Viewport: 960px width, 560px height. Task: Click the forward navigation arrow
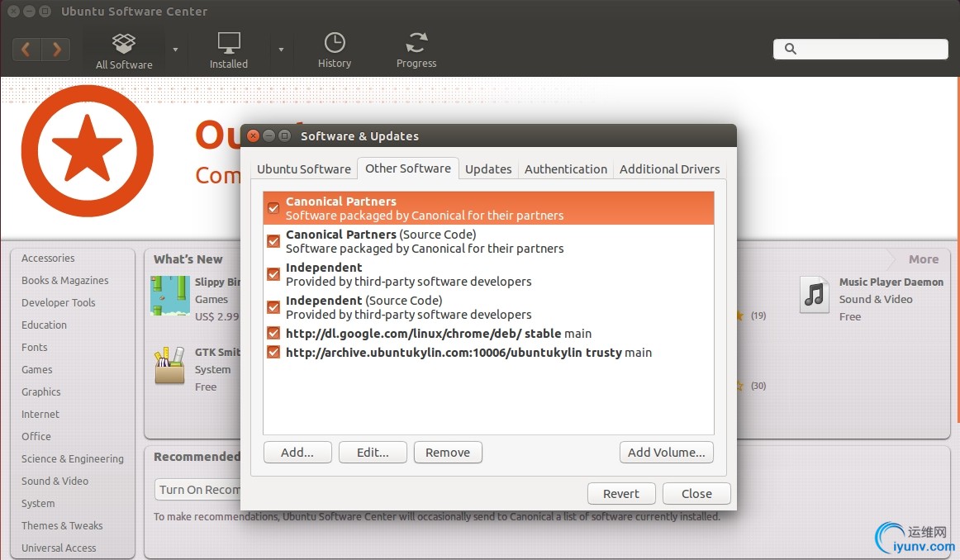[x=55, y=50]
